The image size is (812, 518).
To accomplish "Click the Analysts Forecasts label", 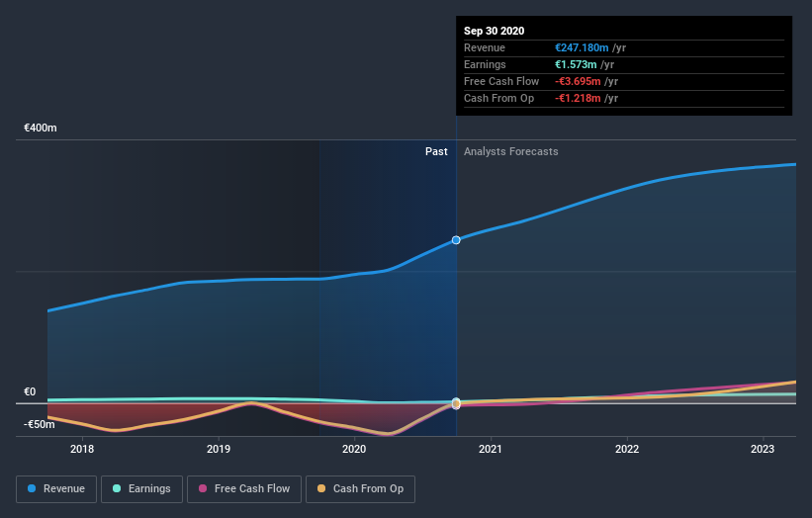I will tap(510, 151).
